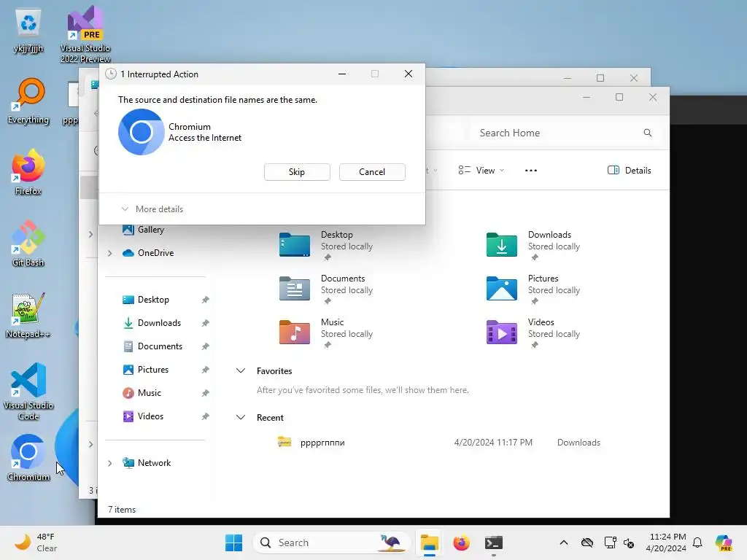Open the See more ellipsis menu
Screen dimensions: 747x560
pyautogui.click(x=531, y=171)
